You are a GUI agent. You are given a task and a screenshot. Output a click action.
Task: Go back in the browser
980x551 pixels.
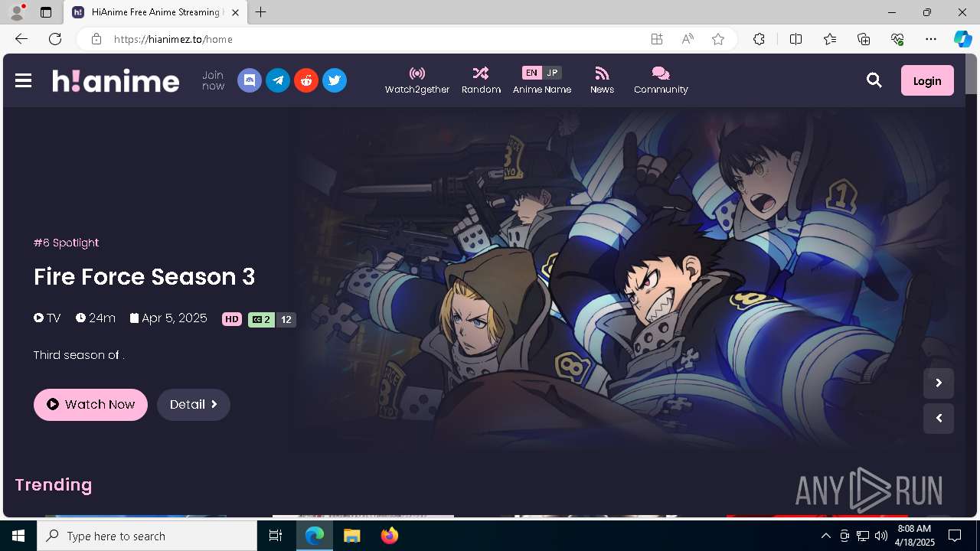21,39
